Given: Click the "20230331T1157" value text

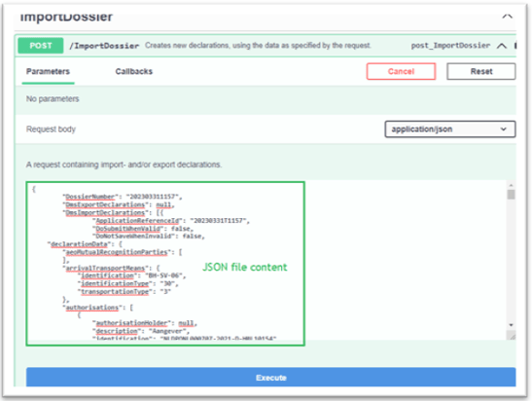Looking at the screenshot, I should pos(218,221).
